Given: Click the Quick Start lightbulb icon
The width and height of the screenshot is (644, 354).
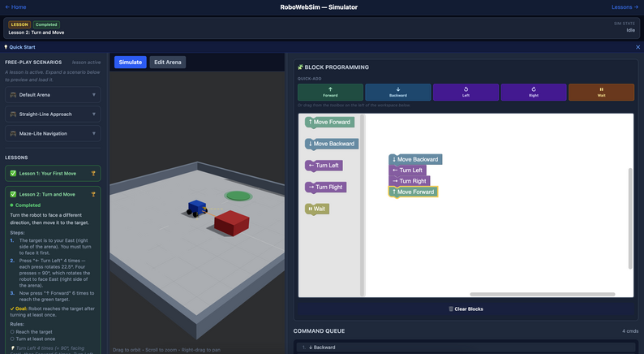Looking at the screenshot, I should click(x=6, y=47).
